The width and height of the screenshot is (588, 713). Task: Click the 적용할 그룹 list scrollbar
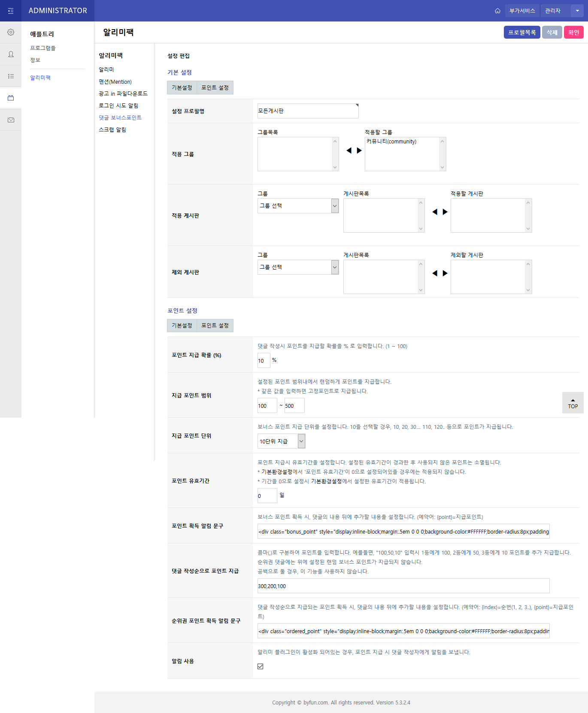[x=443, y=154]
